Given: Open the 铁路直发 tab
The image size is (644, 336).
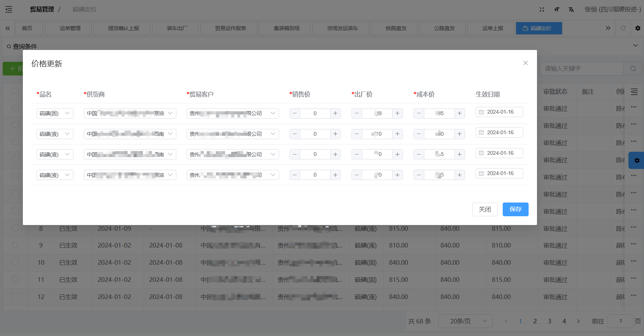Looking at the screenshot, I should tap(396, 28).
